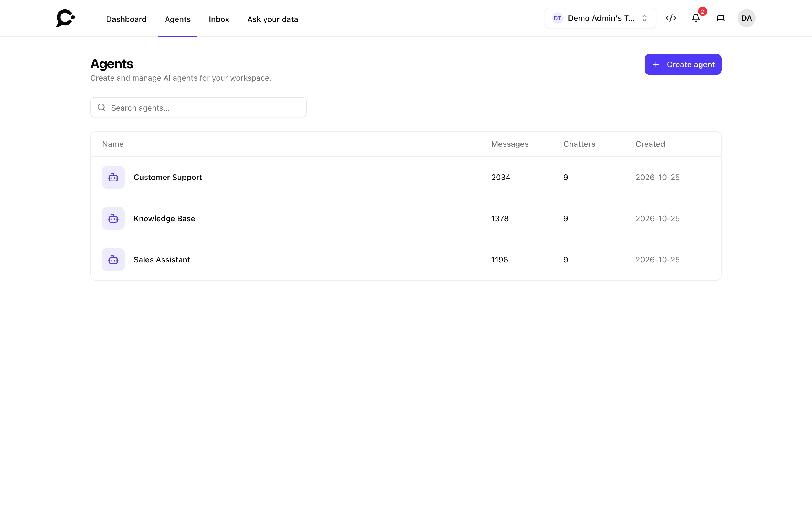Open the Sales Assistant agent
Image resolution: width=812 pixels, height=508 pixels.
click(406, 260)
